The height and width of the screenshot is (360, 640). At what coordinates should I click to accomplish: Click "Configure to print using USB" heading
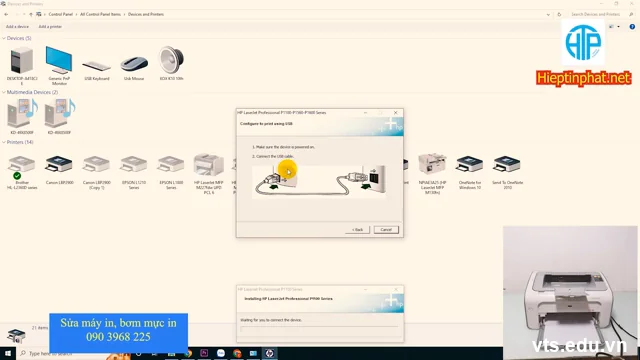pos(266,124)
